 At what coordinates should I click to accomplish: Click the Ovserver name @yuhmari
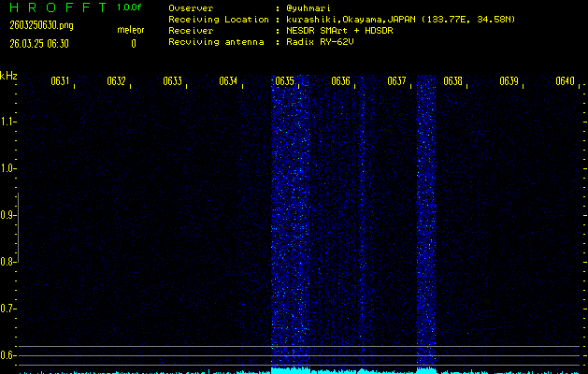pyautogui.click(x=308, y=8)
